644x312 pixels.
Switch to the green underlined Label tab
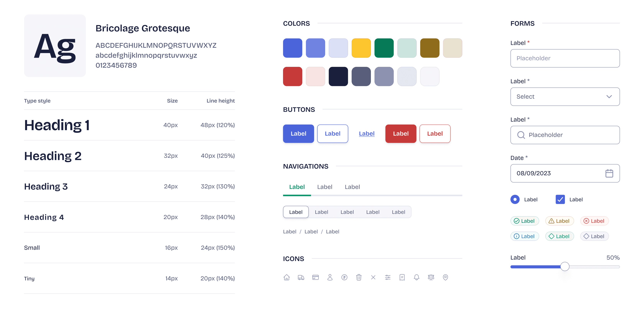pos(297,187)
